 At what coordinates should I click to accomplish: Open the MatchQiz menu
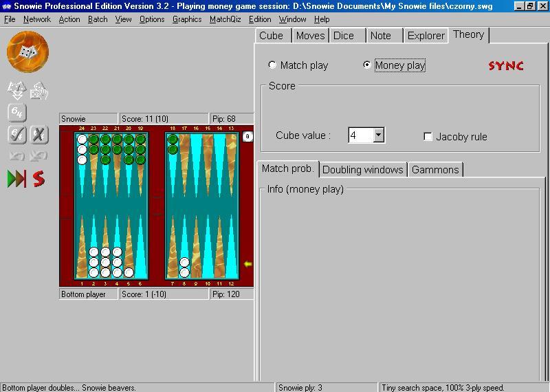225,19
